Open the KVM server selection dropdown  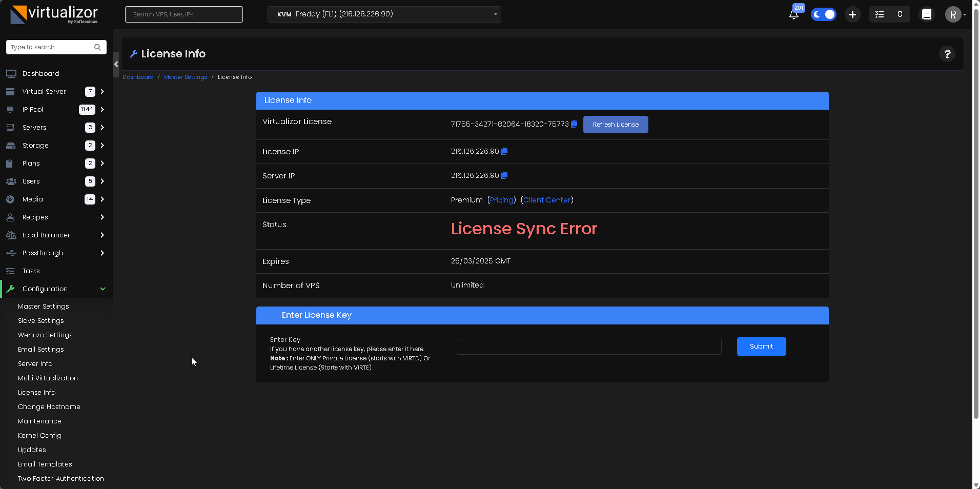384,14
